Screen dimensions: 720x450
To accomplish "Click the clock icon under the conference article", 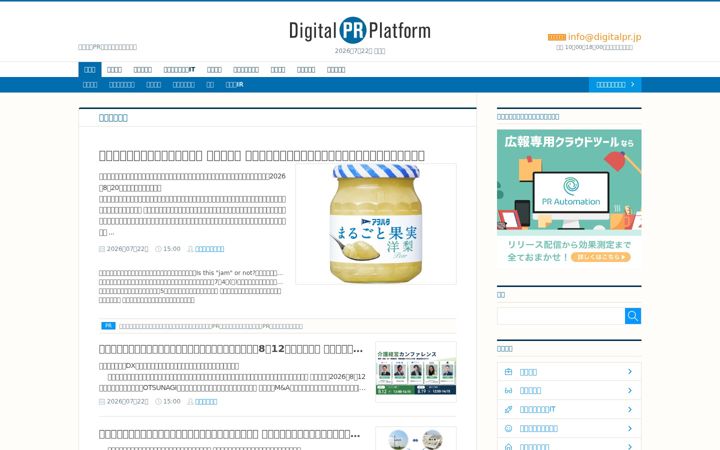I will tap(158, 402).
